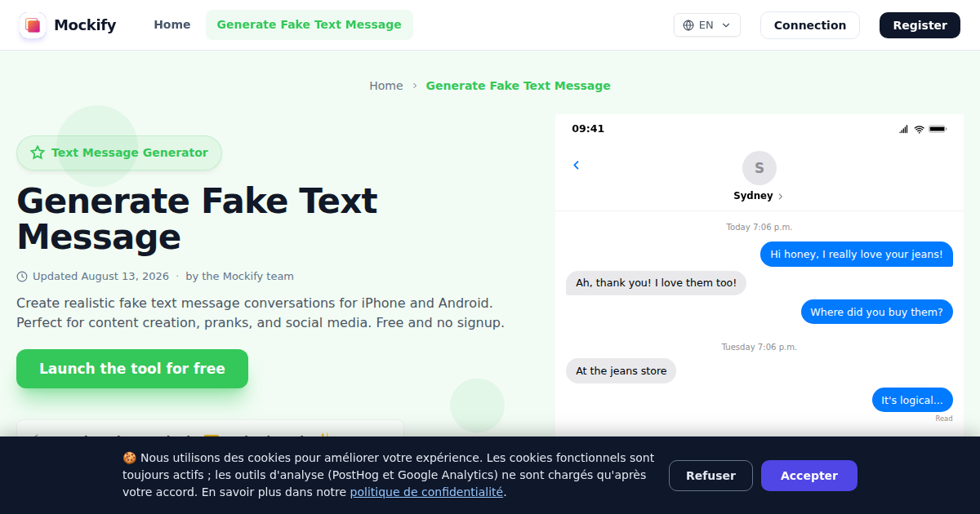
Task: Expand Sydney contact details chevron
Action: tap(781, 197)
